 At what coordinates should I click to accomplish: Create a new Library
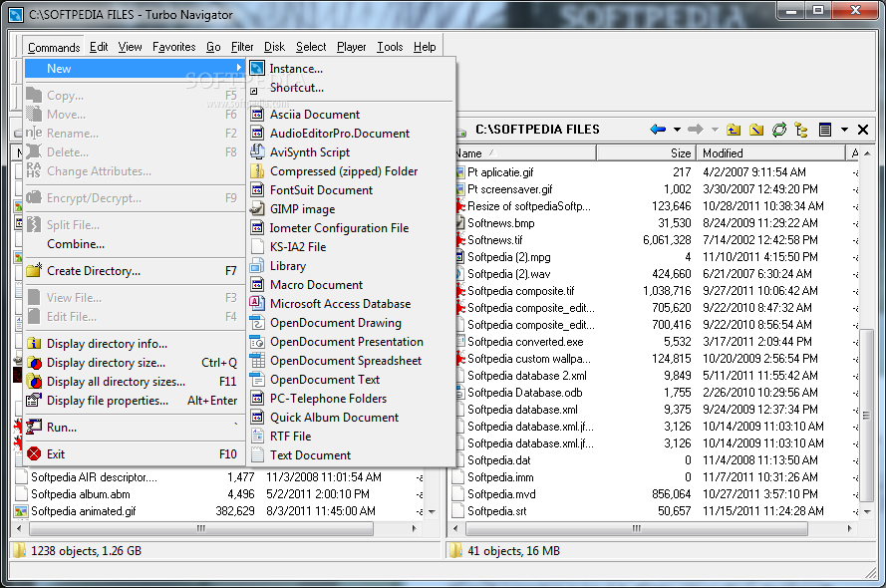click(351, 265)
